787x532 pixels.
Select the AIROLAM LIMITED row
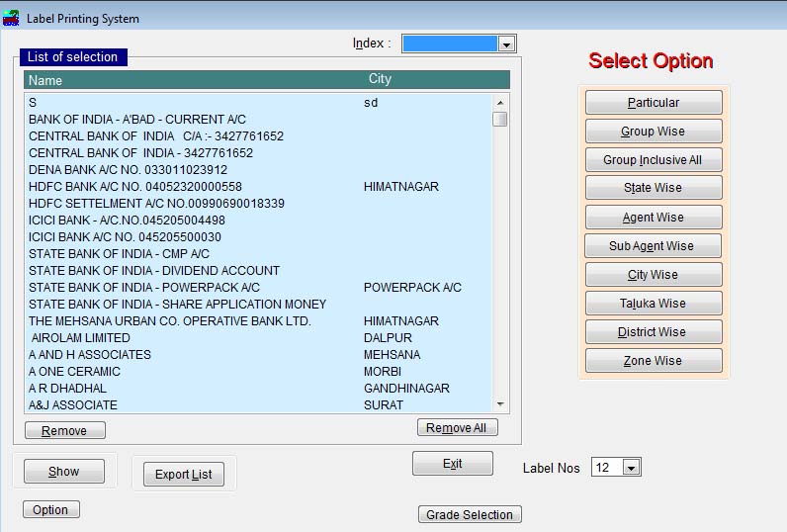tap(258, 338)
